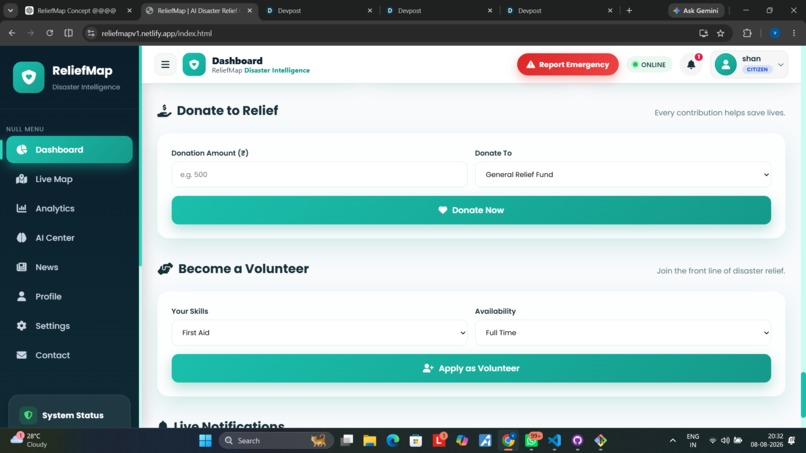The height and width of the screenshot is (453, 806).
Task: Open the browser three-dot menu
Action: (794, 33)
